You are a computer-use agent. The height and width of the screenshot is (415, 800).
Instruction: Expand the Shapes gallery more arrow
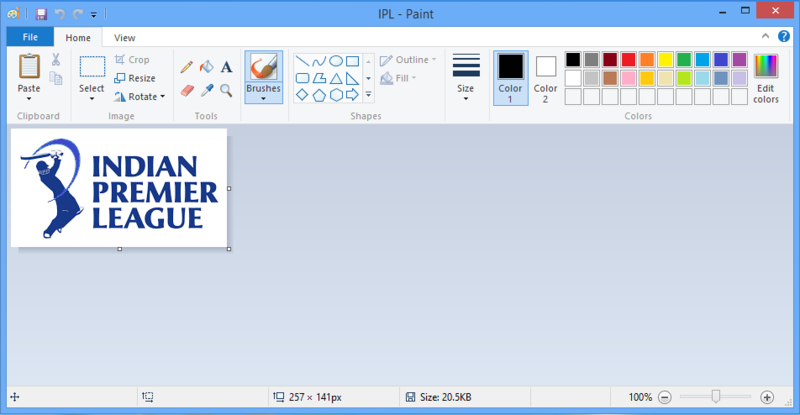[x=368, y=95]
